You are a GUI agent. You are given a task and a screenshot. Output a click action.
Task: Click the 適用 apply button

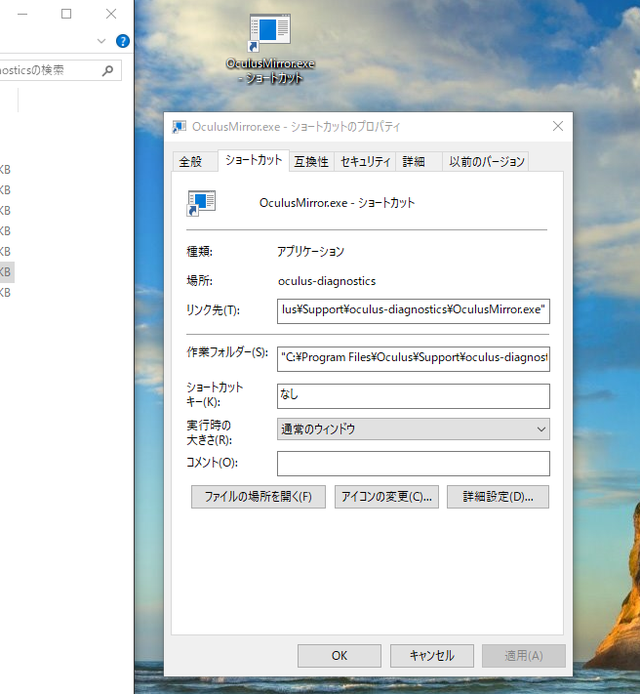524,655
